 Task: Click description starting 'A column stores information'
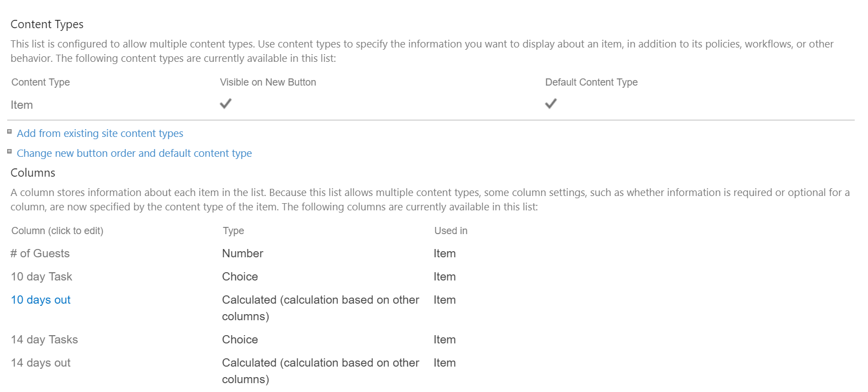[430, 199]
